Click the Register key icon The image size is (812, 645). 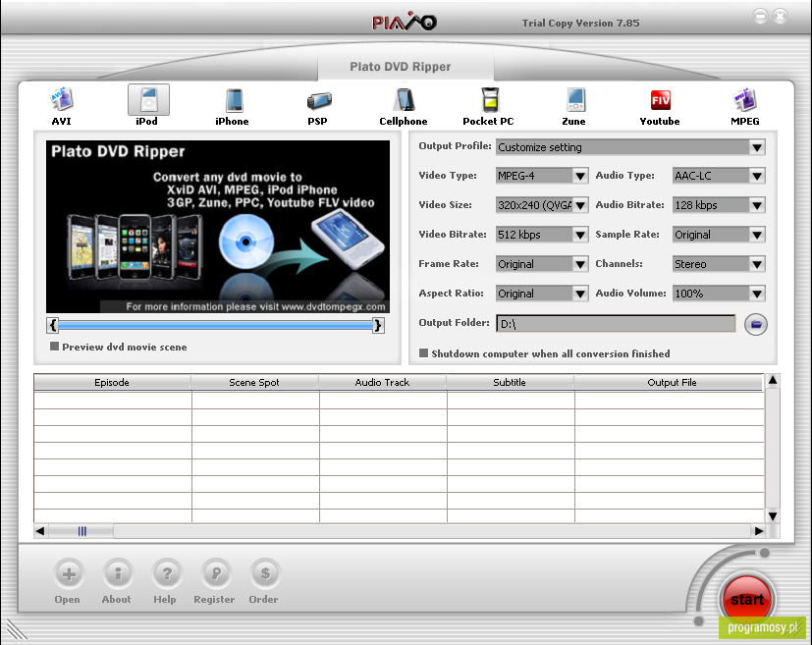[215, 573]
